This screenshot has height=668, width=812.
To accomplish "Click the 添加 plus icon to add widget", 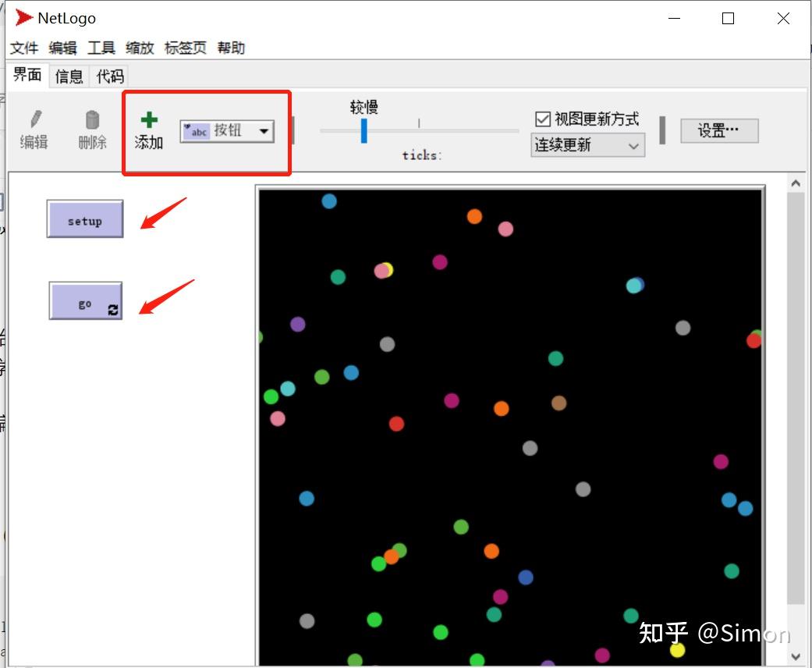I will [x=148, y=119].
